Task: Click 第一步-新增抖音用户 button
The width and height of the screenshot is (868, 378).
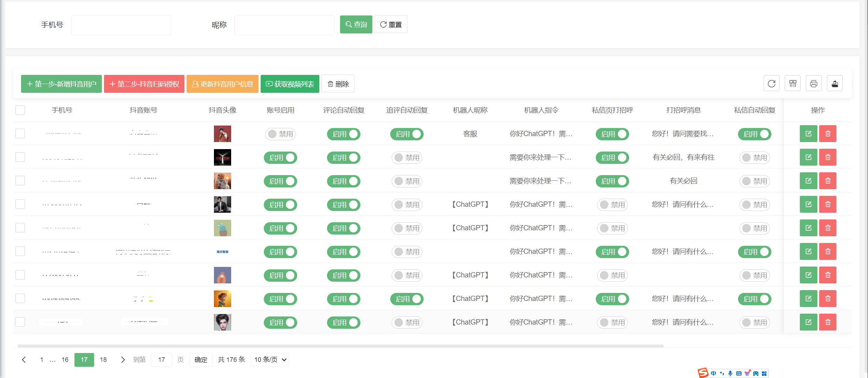Action: [x=61, y=84]
